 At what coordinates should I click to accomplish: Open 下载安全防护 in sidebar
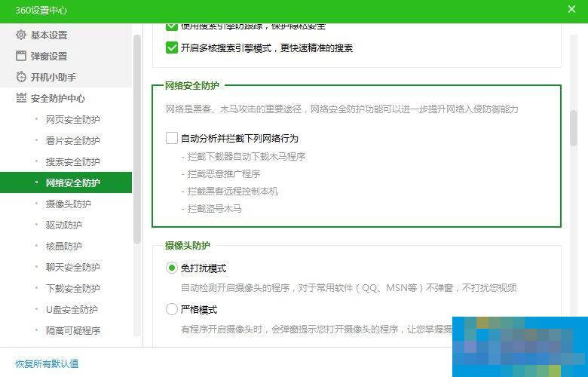point(72,288)
